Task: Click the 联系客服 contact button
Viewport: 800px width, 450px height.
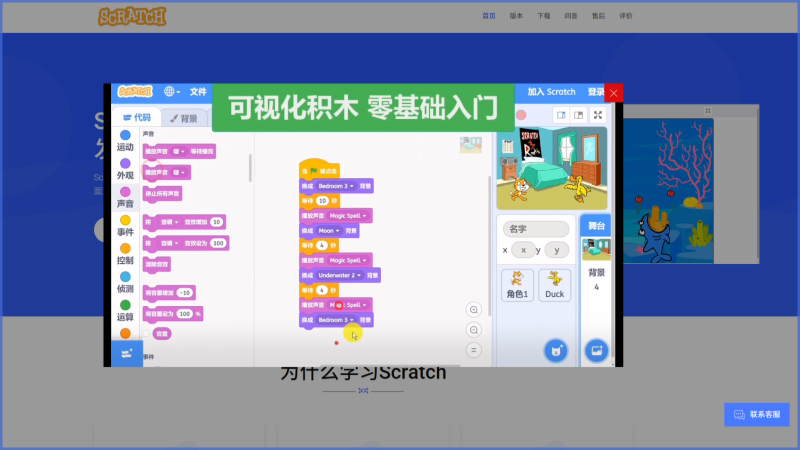Action: tap(757, 415)
